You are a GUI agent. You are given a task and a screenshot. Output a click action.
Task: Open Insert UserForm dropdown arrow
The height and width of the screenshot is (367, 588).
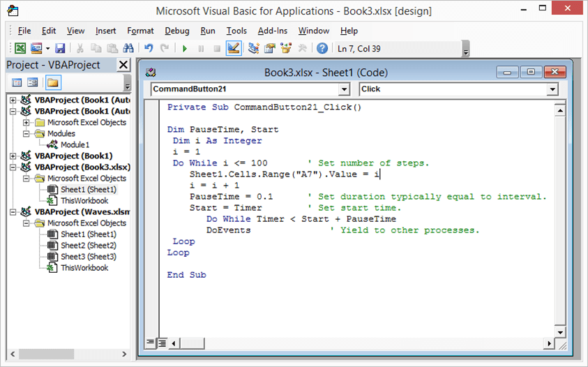pos(47,48)
